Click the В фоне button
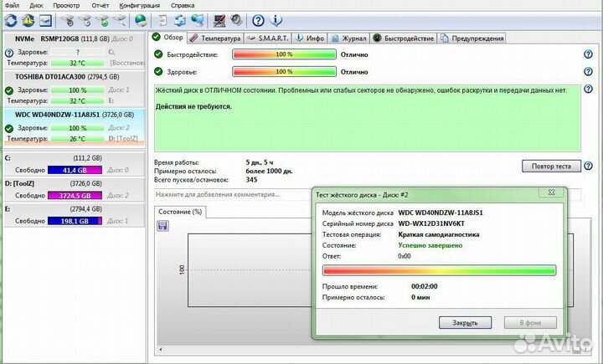Screen dimensions: 603x364 pos(530,322)
